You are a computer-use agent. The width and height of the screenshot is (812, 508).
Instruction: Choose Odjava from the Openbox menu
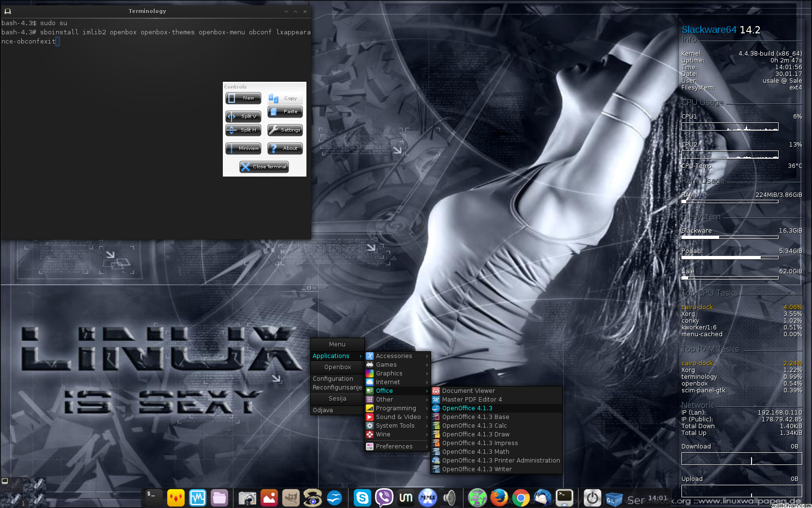tap(323, 410)
